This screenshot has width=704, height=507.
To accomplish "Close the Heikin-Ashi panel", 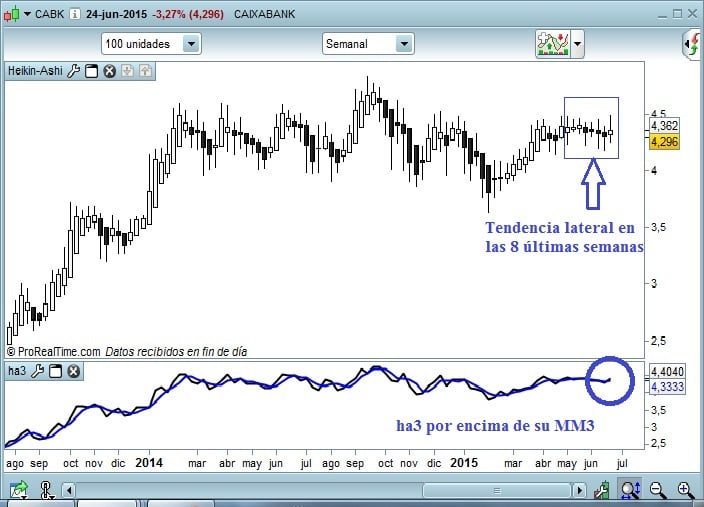I will tap(110, 71).
